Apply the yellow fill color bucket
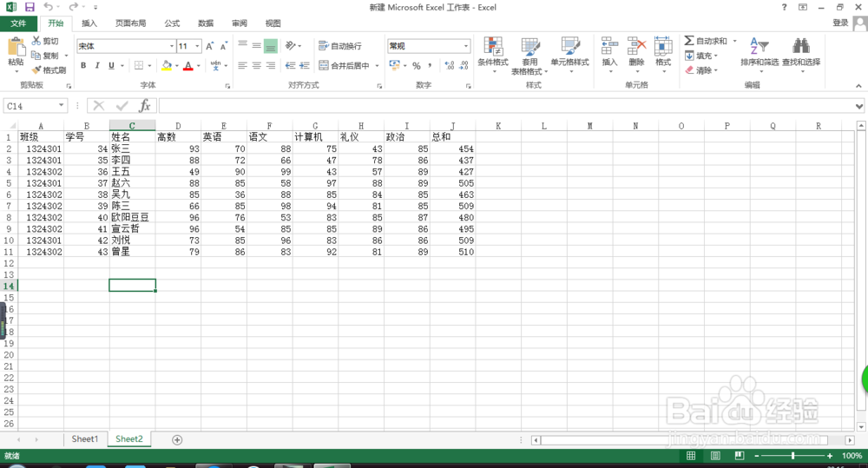Image resolution: width=868 pixels, height=468 pixels. coord(167,65)
